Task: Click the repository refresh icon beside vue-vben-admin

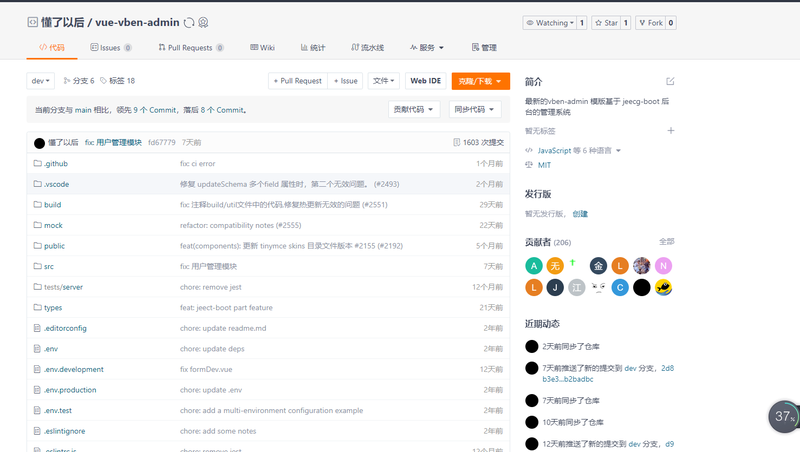Action: 189,22
